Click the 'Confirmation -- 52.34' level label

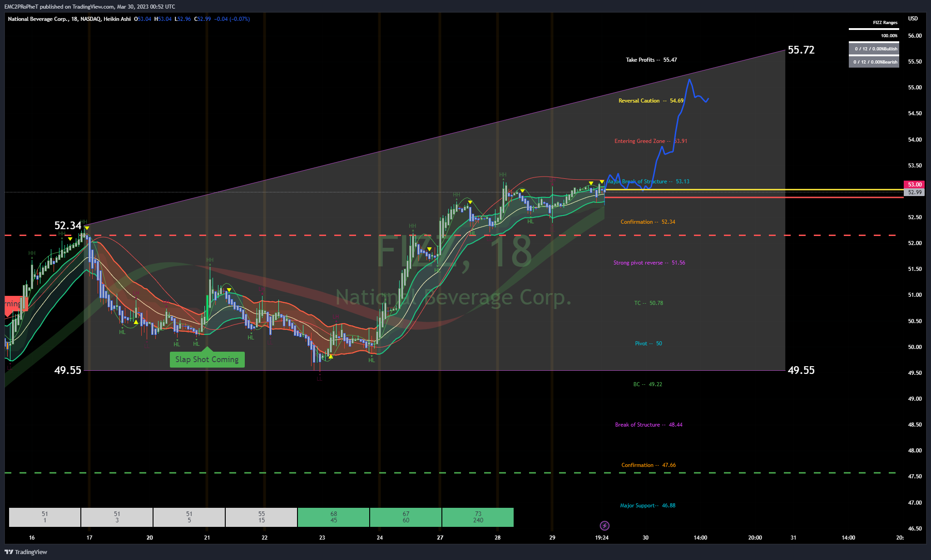pyautogui.click(x=648, y=222)
